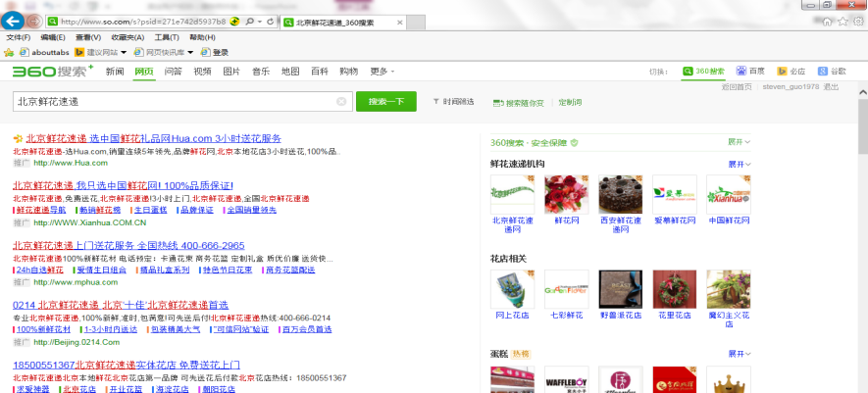Image resolution: width=868 pixels, height=393 pixels.
Task: Open the 18500551367 实体花店 result title
Action: [x=127, y=365]
